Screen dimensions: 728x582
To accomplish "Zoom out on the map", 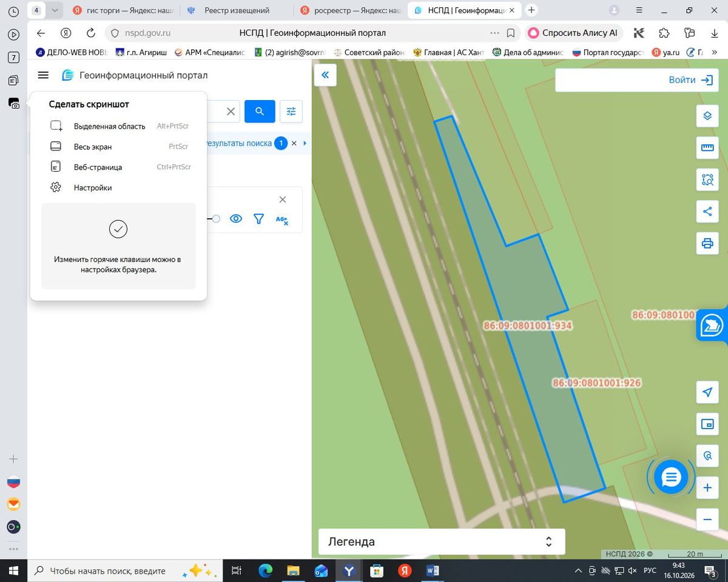I will pos(707,520).
